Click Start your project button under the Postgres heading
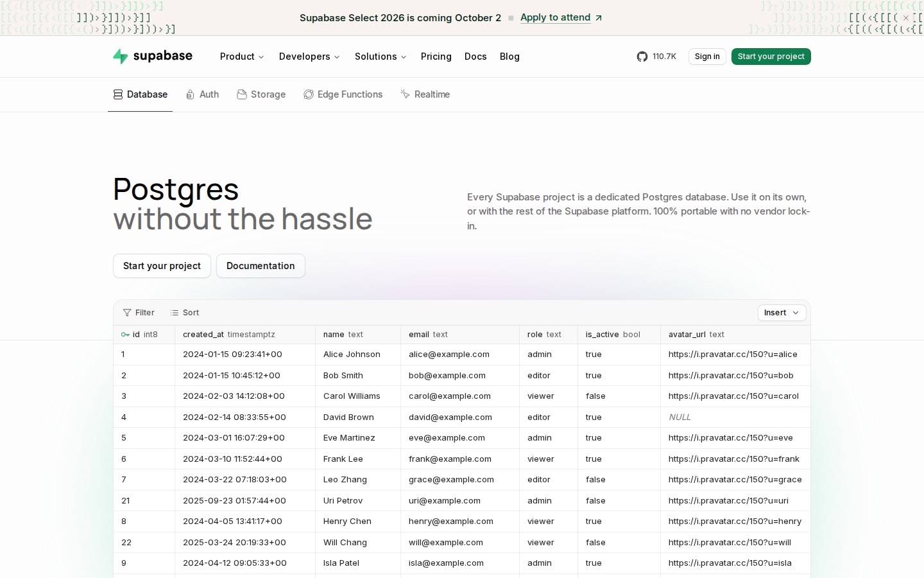Screen dimensions: 924x578 point(162,266)
